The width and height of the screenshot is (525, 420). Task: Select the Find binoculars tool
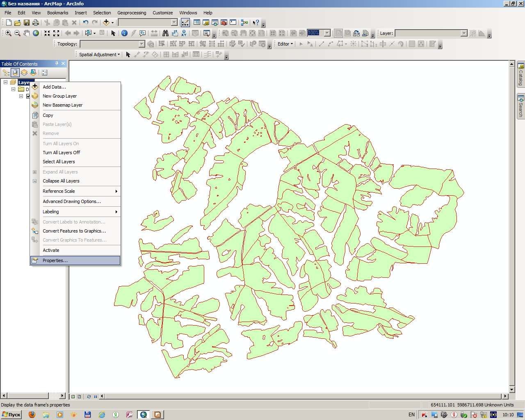click(x=165, y=33)
